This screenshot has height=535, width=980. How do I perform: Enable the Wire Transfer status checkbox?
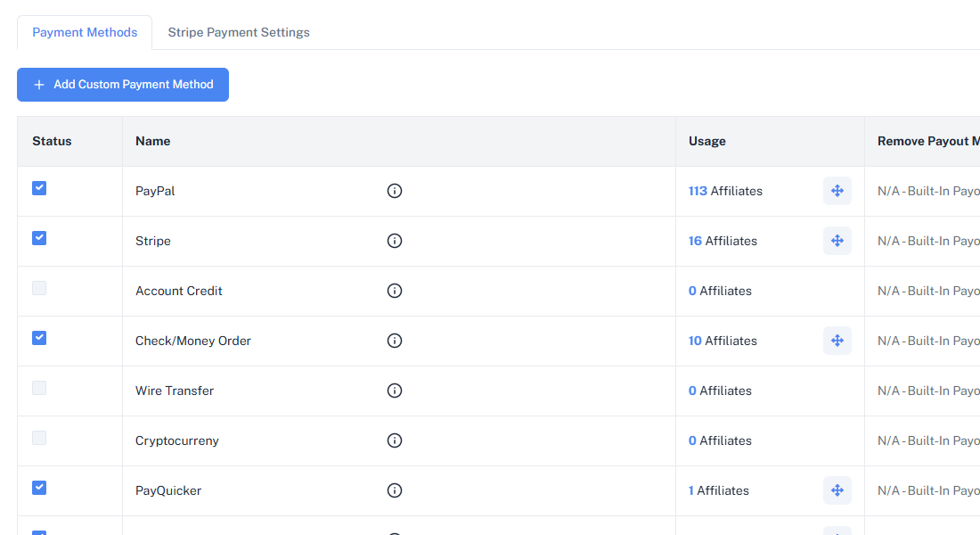point(38,387)
